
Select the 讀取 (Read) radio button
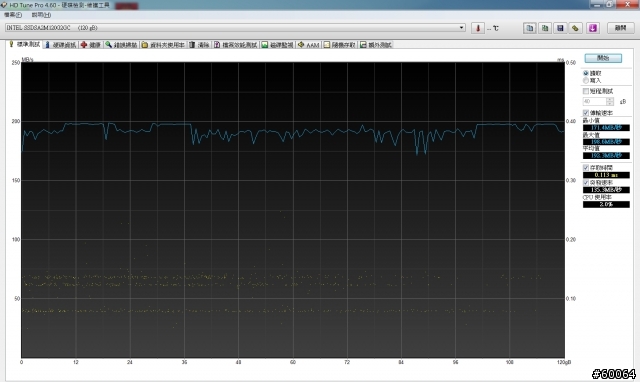tap(586, 73)
